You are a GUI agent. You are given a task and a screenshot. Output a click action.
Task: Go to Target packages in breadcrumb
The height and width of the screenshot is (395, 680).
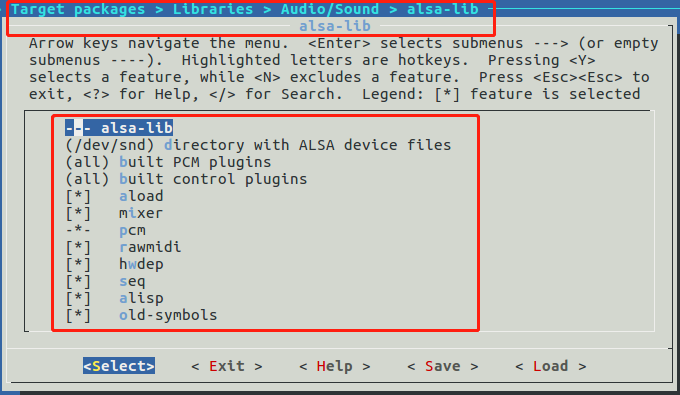[x=78, y=9]
